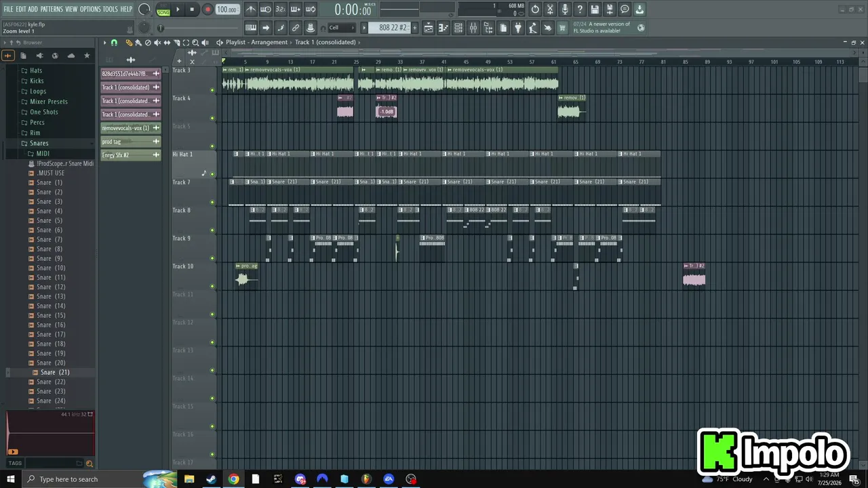Click the Stop button in transport

pyautogui.click(x=193, y=9)
